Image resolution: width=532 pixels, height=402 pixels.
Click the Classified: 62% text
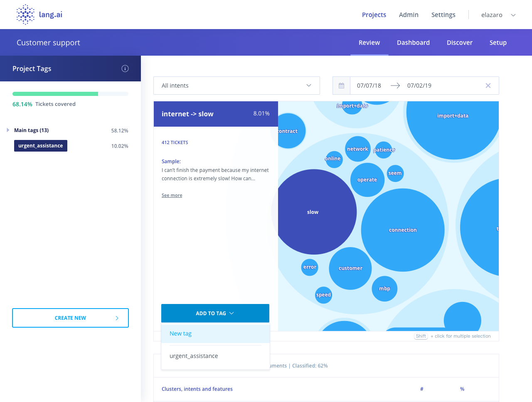point(310,366)
